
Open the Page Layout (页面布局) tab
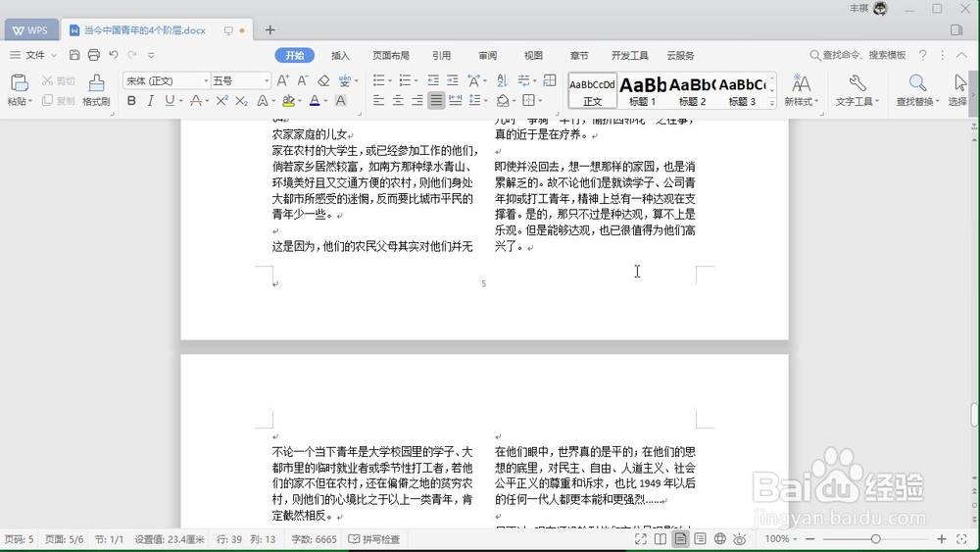click(x=391, y=55)
